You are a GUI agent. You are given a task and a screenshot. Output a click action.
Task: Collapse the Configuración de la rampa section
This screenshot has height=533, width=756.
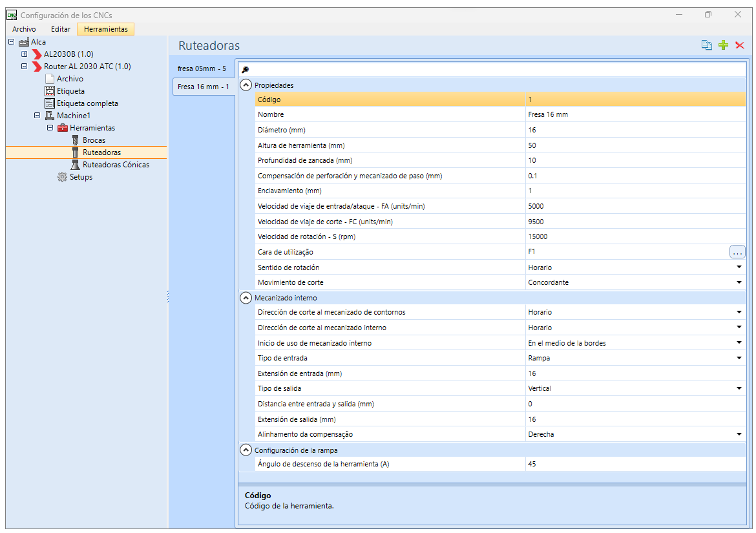tap(246, 450)
